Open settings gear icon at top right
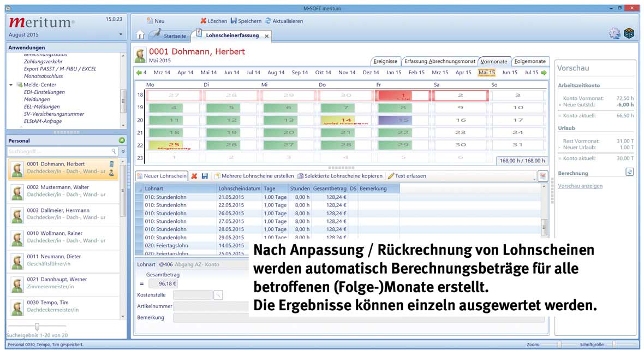 coord(615,33)
